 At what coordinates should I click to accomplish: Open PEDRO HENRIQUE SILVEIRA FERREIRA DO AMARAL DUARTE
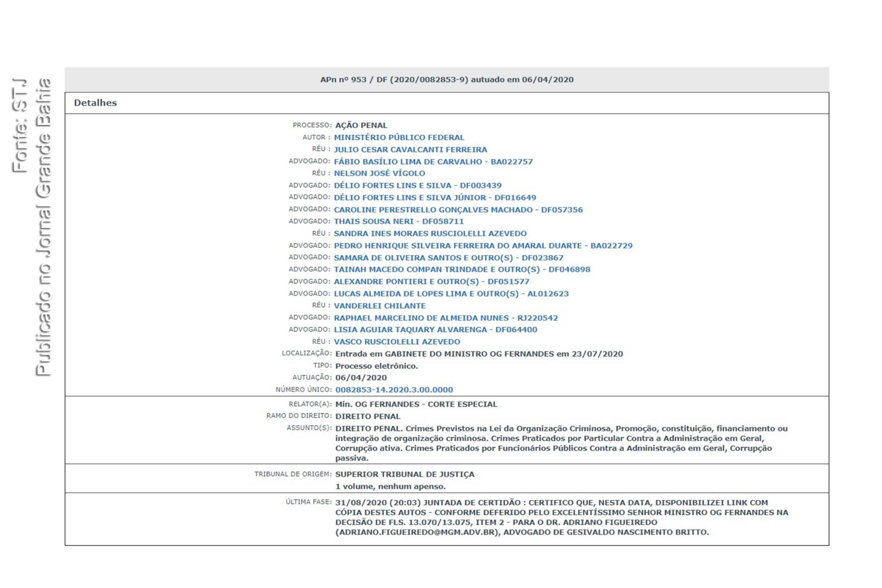coord(483,246)
